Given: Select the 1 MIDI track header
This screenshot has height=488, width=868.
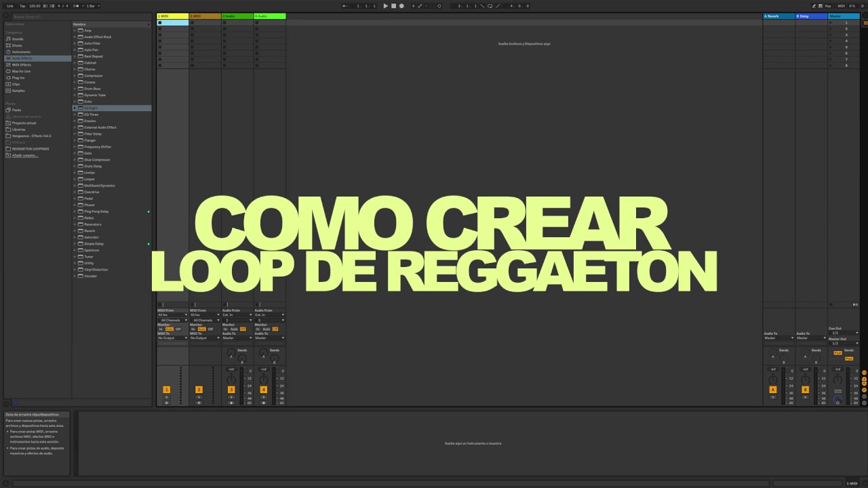Looking at the screenshot, I should click(x=172, y=16).
